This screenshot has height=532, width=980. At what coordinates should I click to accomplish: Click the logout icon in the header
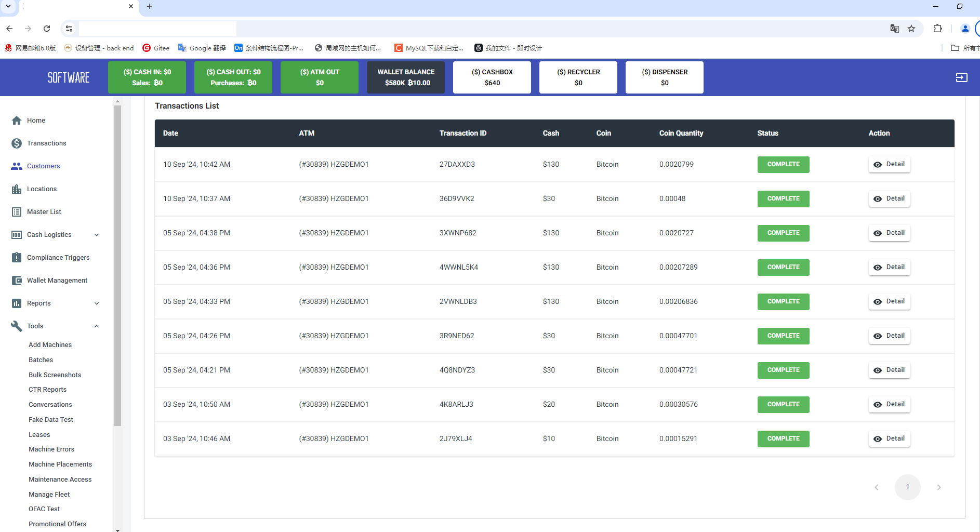961,77
